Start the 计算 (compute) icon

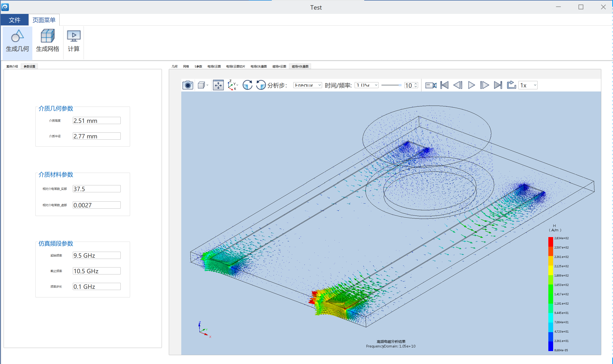[x=74, y=41]
